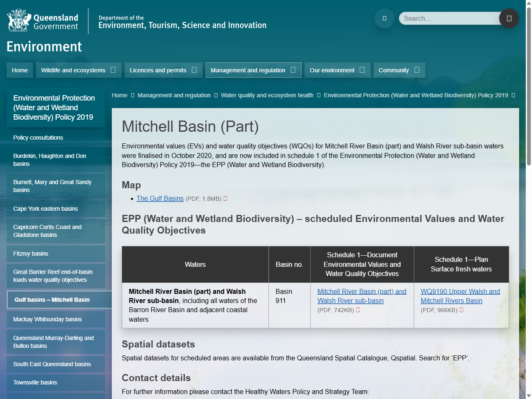
Task: Select Great Barrier Reef end-of-basin loads item
Action: click(56, 276)
